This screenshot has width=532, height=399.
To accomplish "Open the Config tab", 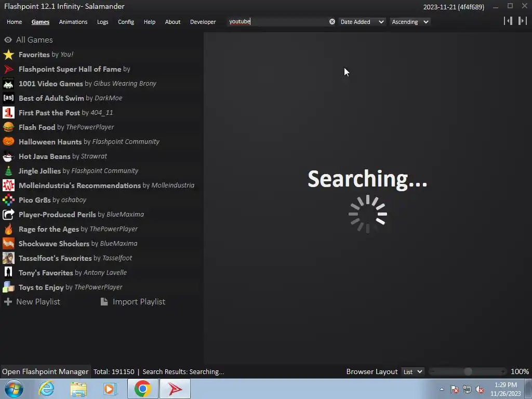I will pos(126,22).
